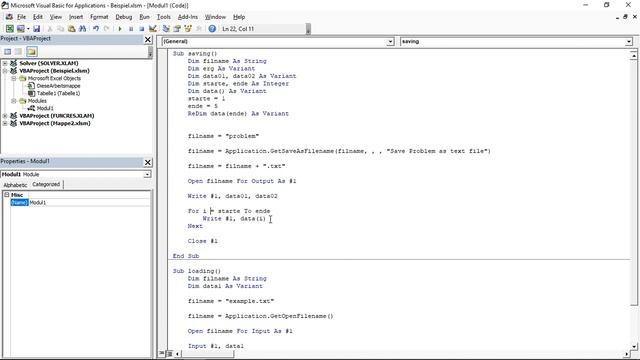The height and width of the screenshot is (360, 640).
Task: Click the Redo toolbar icon
Action: [107, 29]
